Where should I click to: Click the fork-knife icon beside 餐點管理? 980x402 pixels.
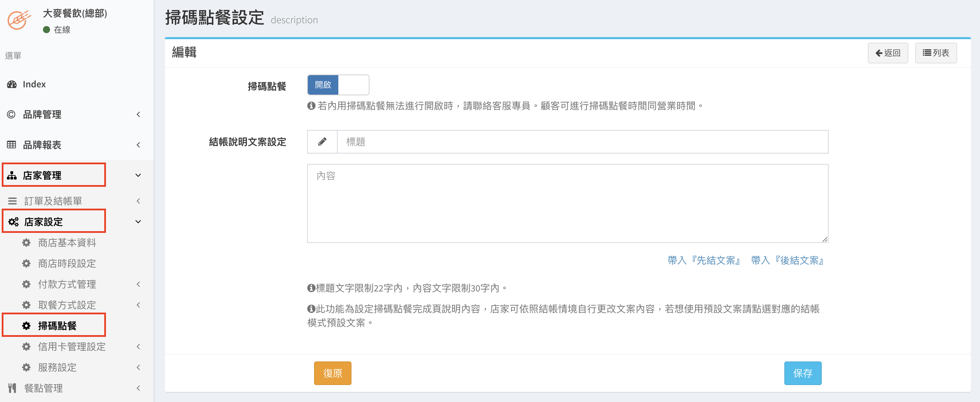[x=12, y=388]
